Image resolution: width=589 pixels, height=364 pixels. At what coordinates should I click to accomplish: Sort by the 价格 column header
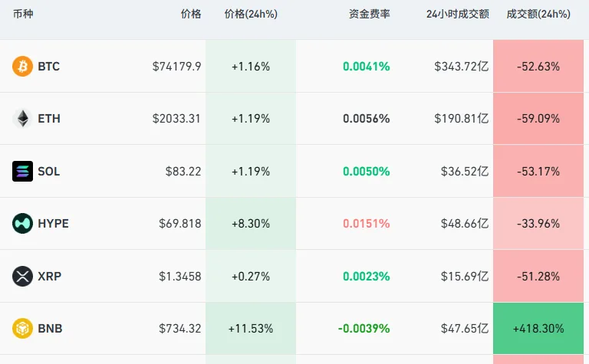[191, 14]
